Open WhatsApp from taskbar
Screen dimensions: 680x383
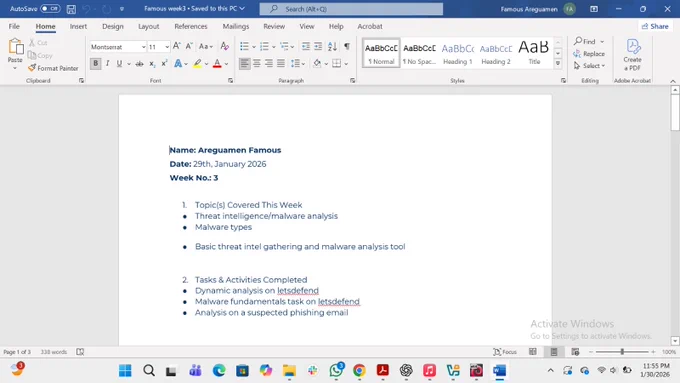[x=336, y=370]
